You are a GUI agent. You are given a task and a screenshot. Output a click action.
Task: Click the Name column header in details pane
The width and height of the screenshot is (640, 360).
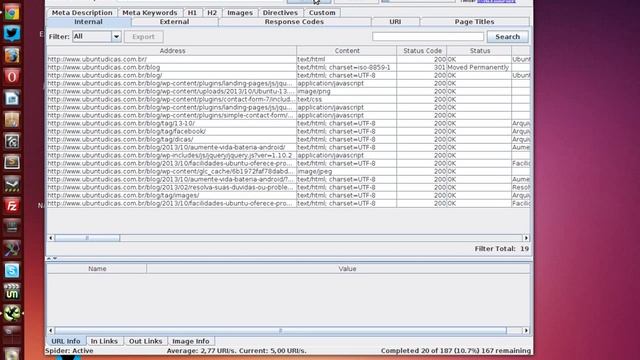[x=97, y=269]
